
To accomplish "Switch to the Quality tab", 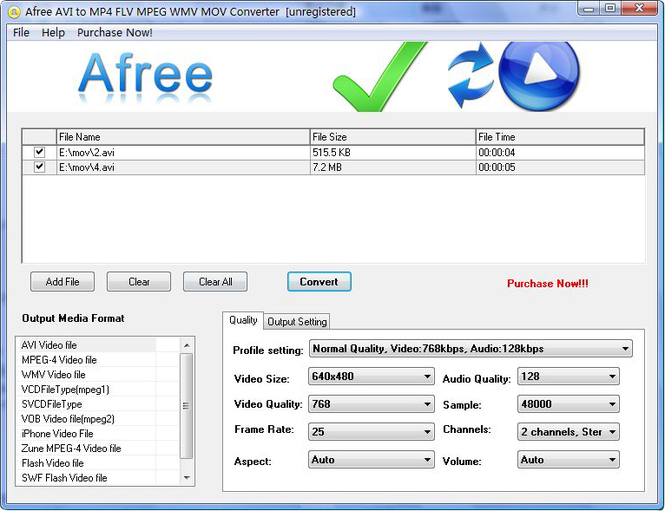I will tap(243, 320).
